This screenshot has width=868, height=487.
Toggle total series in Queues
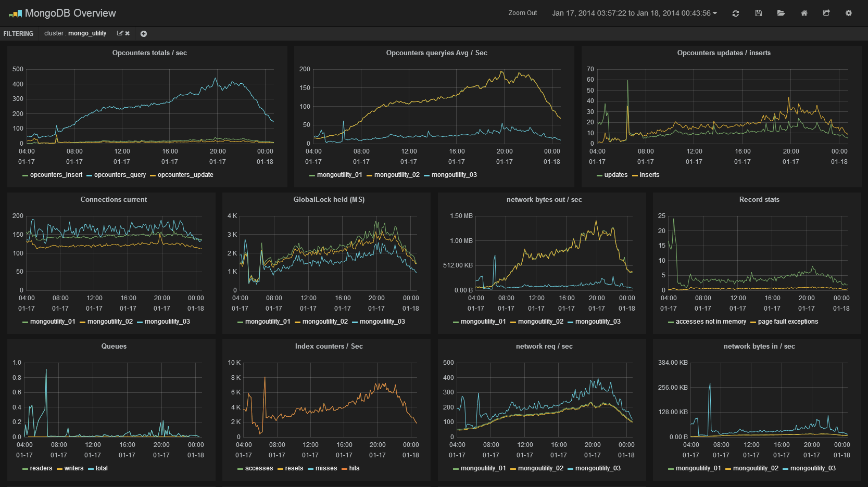point(102,468)
